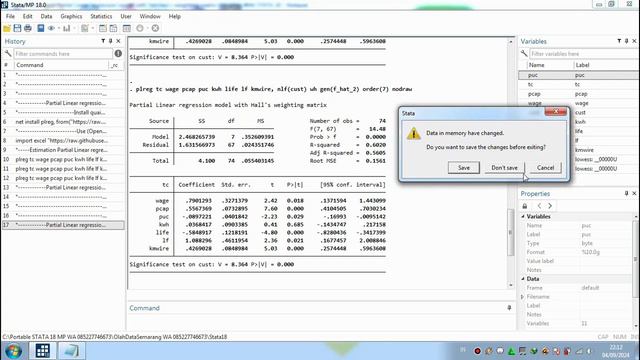This screenshot has height=360, width=640.
Task: Close the History panel
Action: 118,41
